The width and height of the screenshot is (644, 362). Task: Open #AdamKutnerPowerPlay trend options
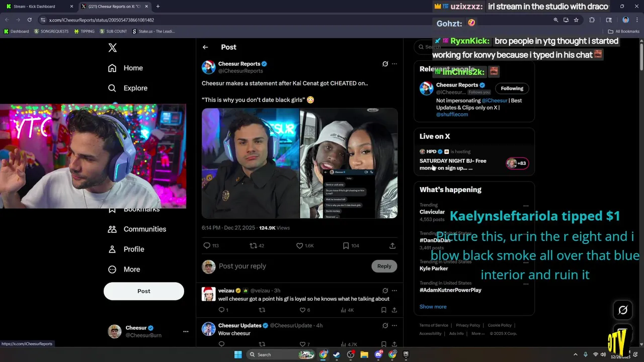(526, 284)
